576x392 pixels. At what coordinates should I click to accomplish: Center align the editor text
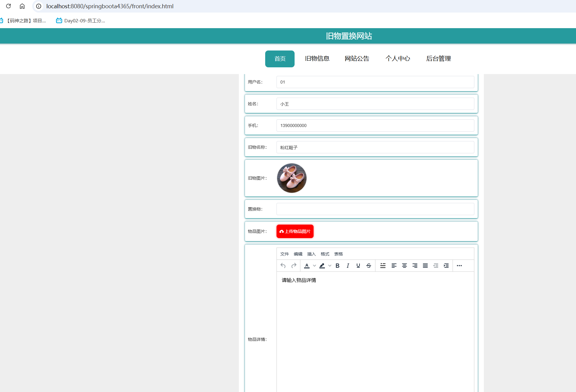(x=405, y=266)
